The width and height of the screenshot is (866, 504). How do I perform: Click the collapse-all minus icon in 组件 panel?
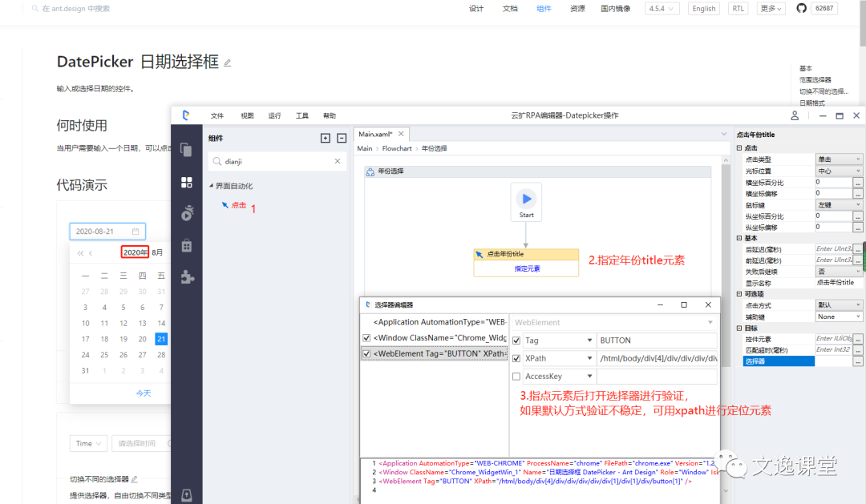click(x=342, y=138)
